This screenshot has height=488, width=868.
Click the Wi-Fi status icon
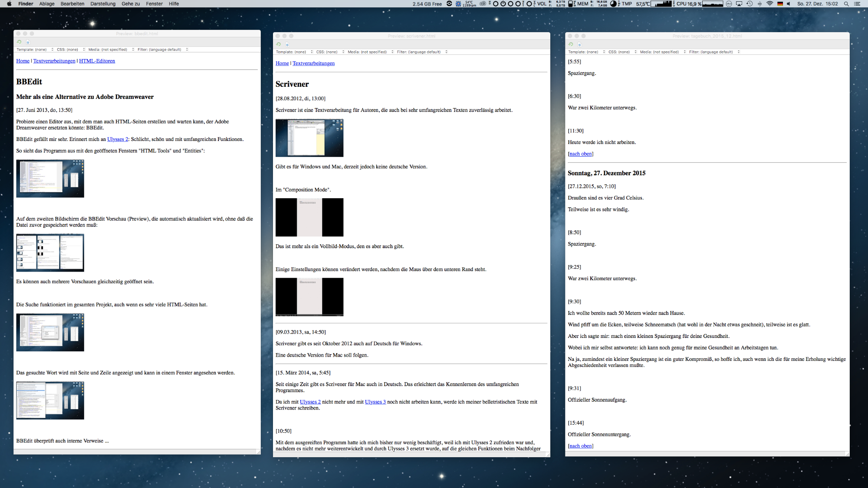tap(769, 4)
